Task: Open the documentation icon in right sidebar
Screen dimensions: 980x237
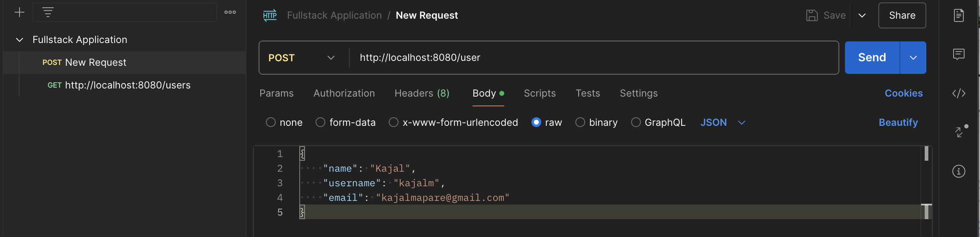Action: [958, 15]
